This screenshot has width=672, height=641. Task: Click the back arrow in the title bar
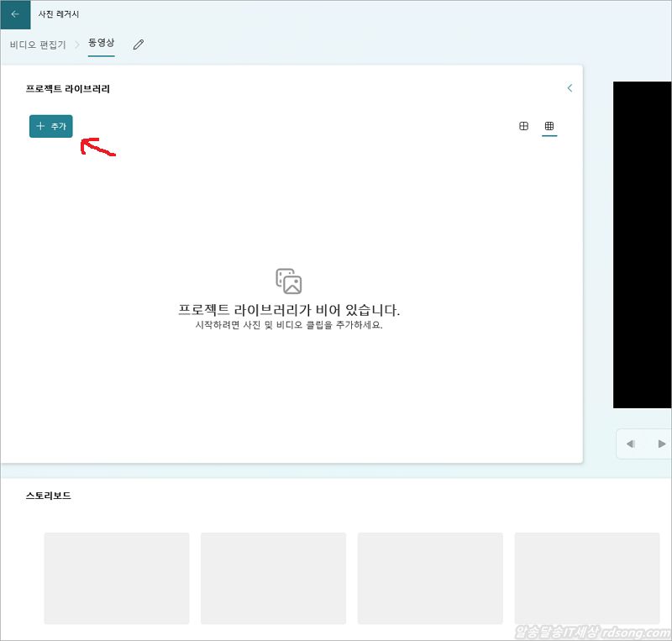tap(15, 14)
